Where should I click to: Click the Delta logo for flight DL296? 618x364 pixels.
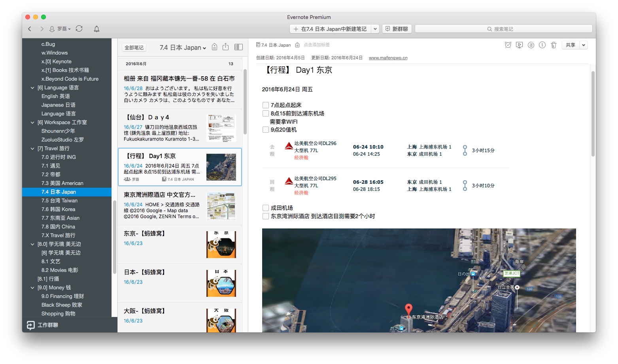point(289,146)
